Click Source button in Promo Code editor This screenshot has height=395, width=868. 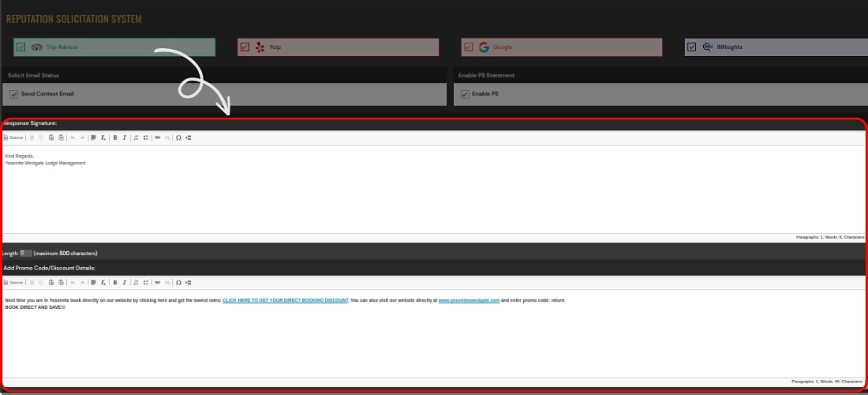click(13, 283)
